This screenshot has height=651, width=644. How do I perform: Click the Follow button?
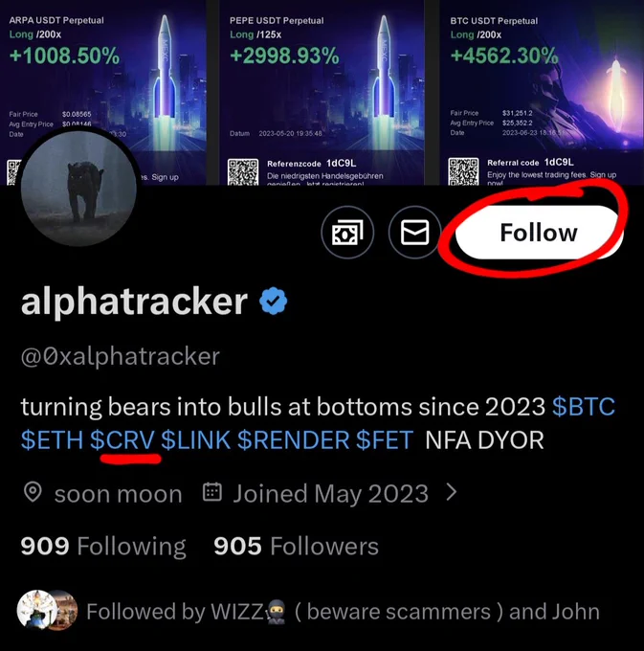pos(539,232)
